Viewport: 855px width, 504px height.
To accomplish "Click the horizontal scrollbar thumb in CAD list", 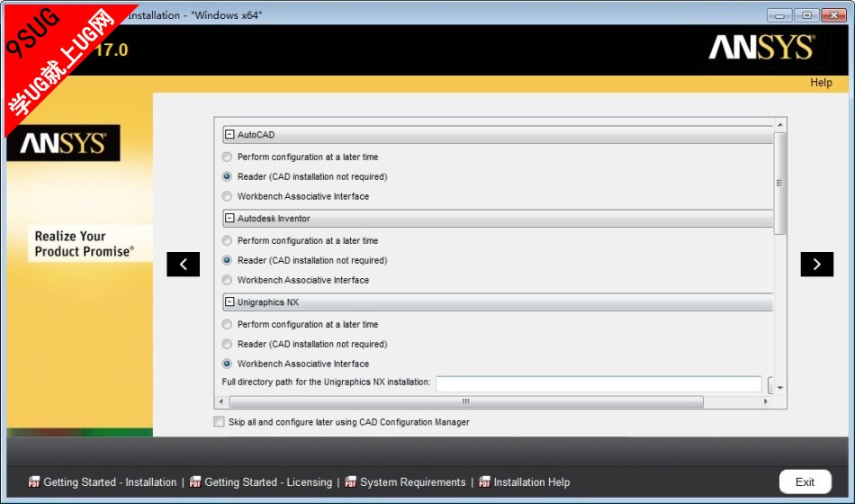I will coord(466,402).
